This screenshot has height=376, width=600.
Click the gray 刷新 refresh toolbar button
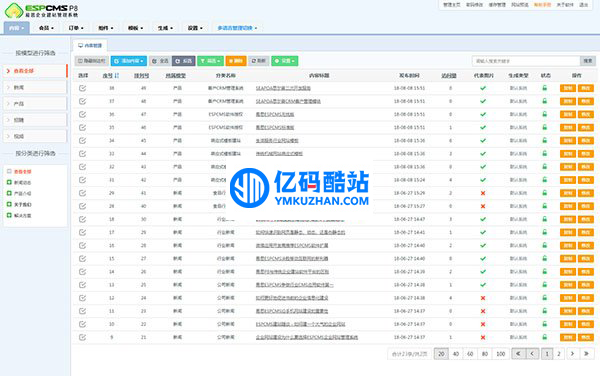(x=259, y=61)
